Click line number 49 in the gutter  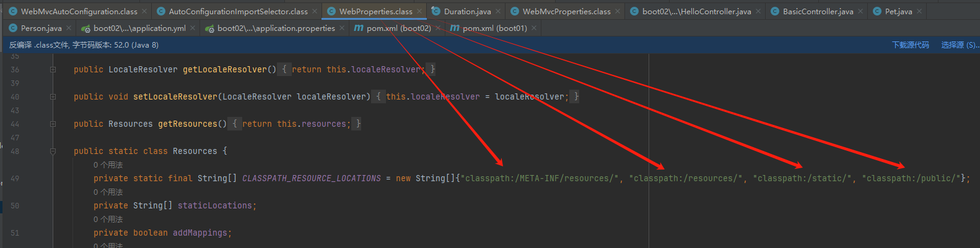pyautogui.click(x=15, y=179)
